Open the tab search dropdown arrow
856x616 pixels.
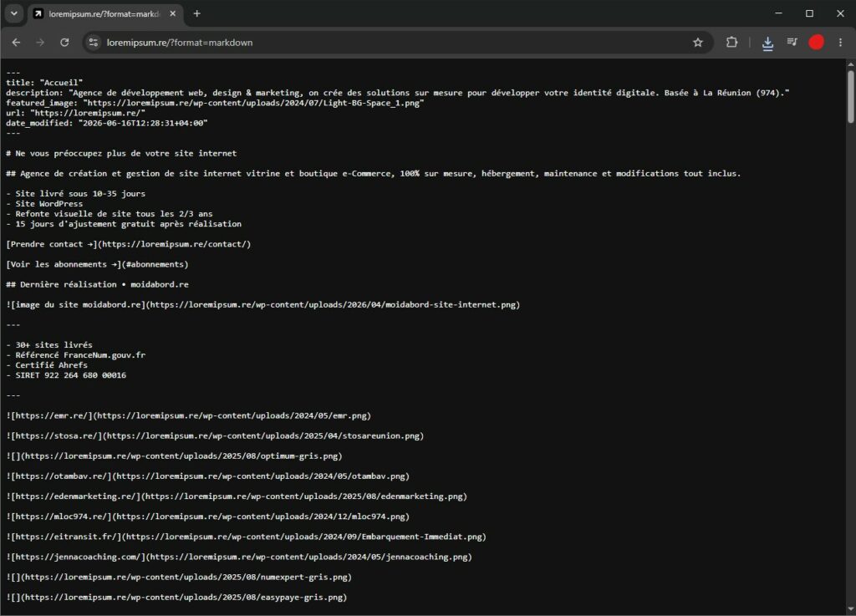click(x=14, y=13)
